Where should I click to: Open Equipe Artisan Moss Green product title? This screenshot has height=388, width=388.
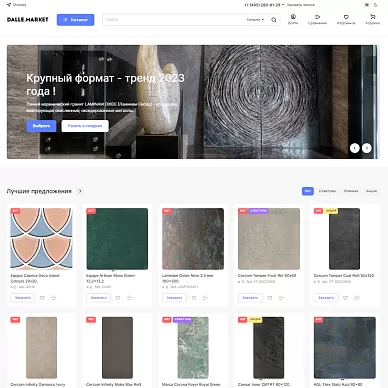point(111,278)
